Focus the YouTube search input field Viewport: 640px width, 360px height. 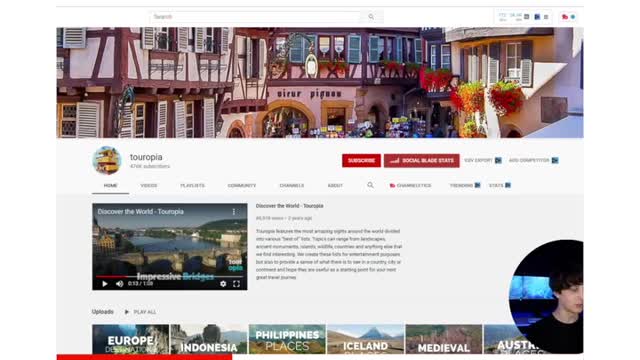pos(255,17)
